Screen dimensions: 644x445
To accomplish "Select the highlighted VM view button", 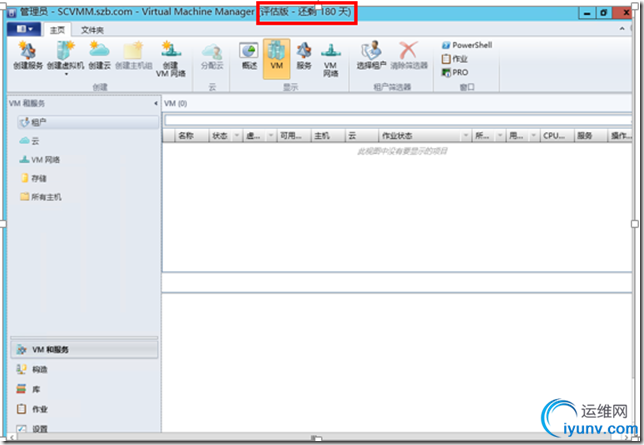I will pos(276,59).
